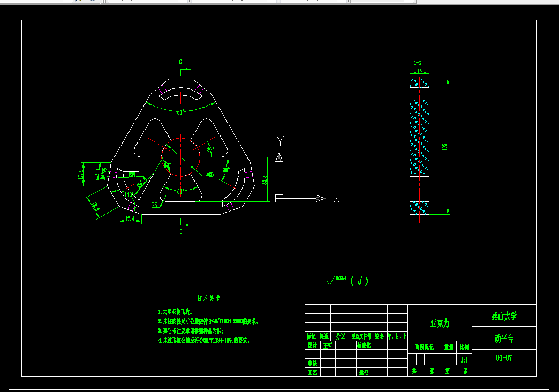The image size is (559, 392).
Task: Click the 燕山大学 cell in title block
Action: (504, 315)
